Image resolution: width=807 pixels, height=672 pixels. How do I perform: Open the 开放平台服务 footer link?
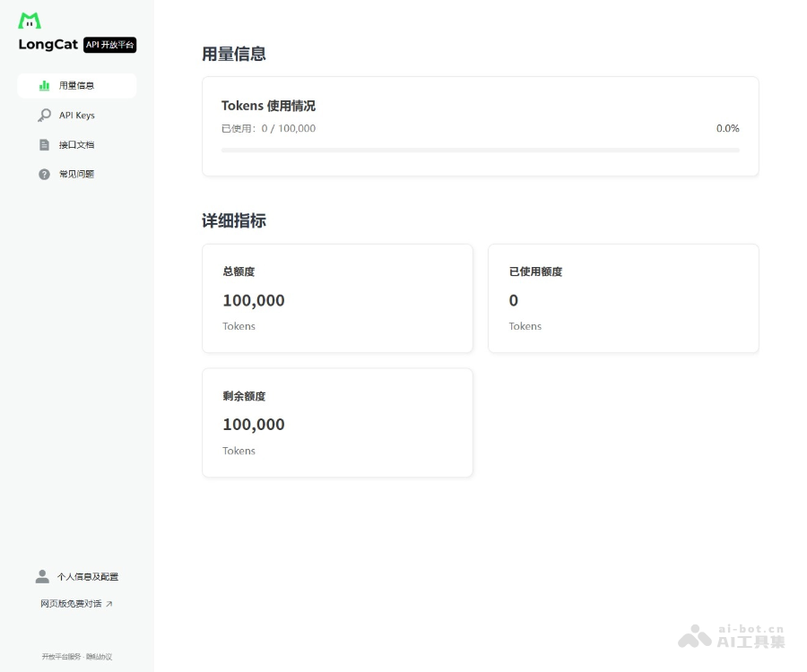point(60,657)
